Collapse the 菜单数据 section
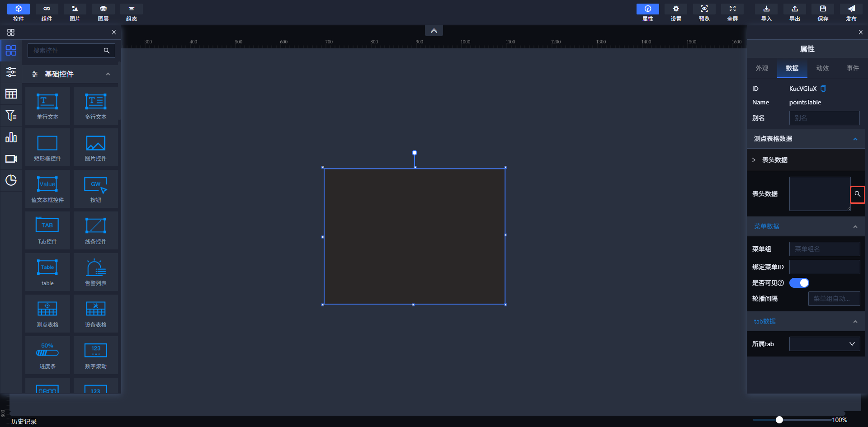 pyautogui.click(x=855, y=227)
